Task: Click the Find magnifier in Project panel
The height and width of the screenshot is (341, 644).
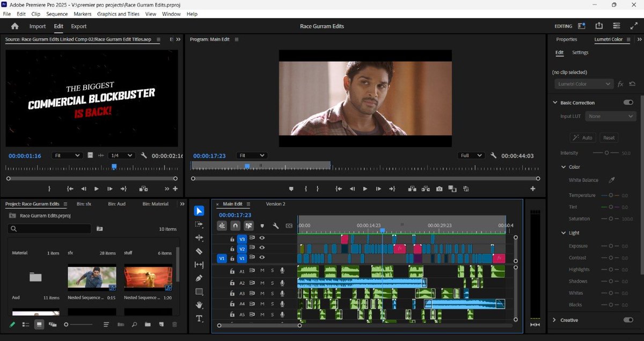Action: point(134,324)
